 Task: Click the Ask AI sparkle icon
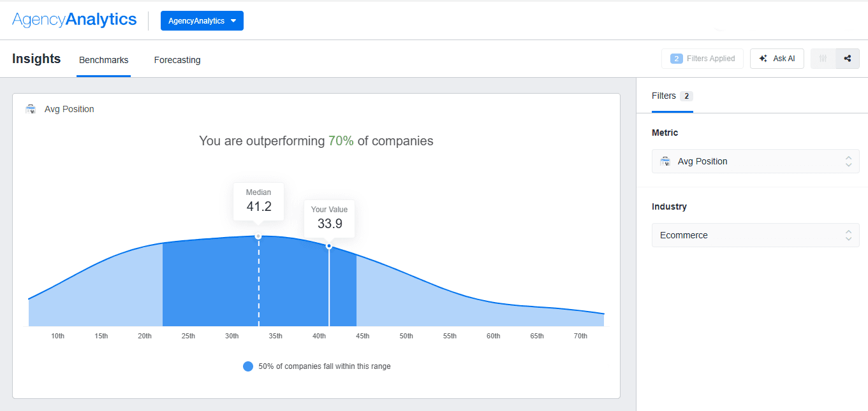point(763,59)
